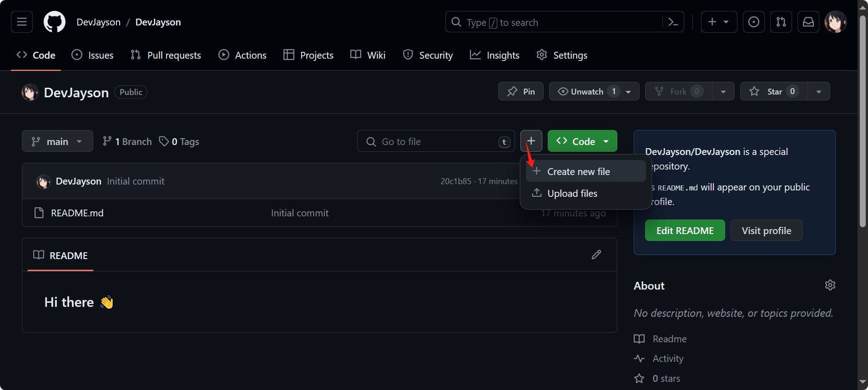
Task: Open the 1 Branch link
Action: tap(127, 141)
